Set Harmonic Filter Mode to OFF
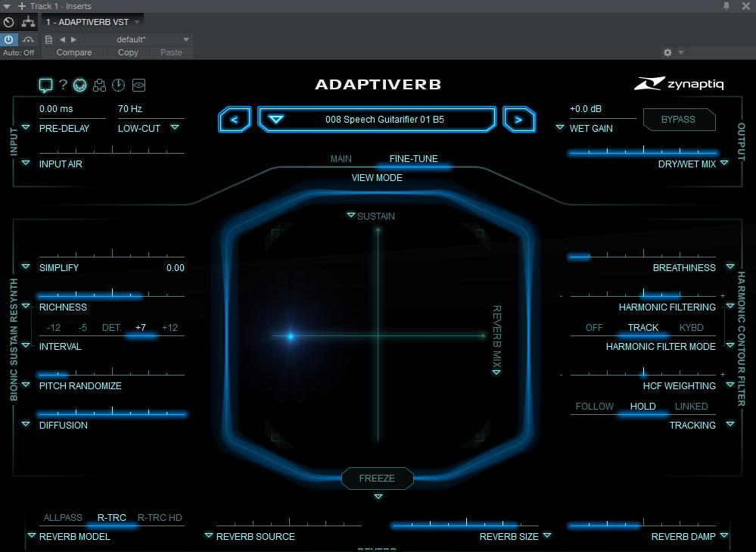This screenshot has width=756, height=552. tap(594, 328)
